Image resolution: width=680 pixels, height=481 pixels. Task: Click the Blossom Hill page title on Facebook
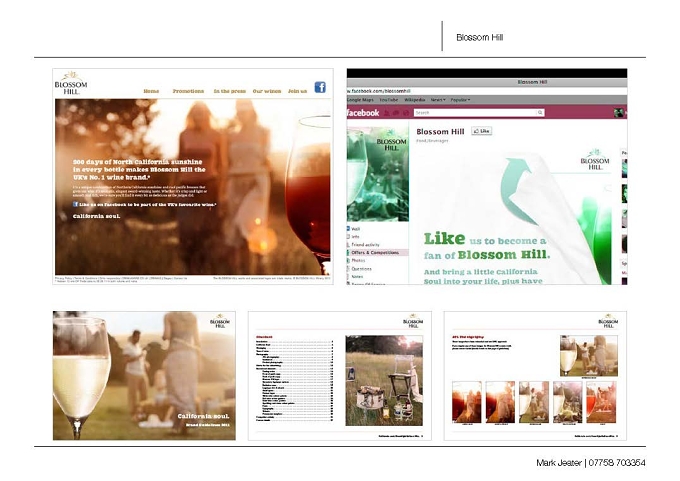tap(440, 131)
